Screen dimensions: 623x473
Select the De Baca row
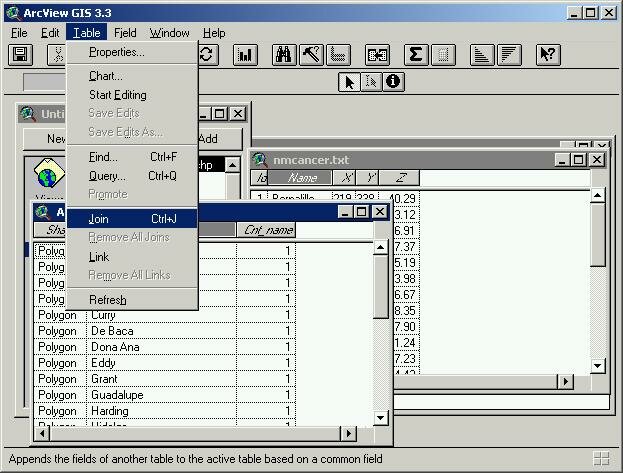[x=164, y=331]
